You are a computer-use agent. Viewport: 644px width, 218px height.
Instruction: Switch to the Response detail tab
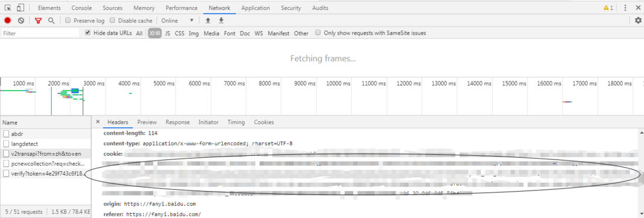pyautogui.click(x=178, y=122)
